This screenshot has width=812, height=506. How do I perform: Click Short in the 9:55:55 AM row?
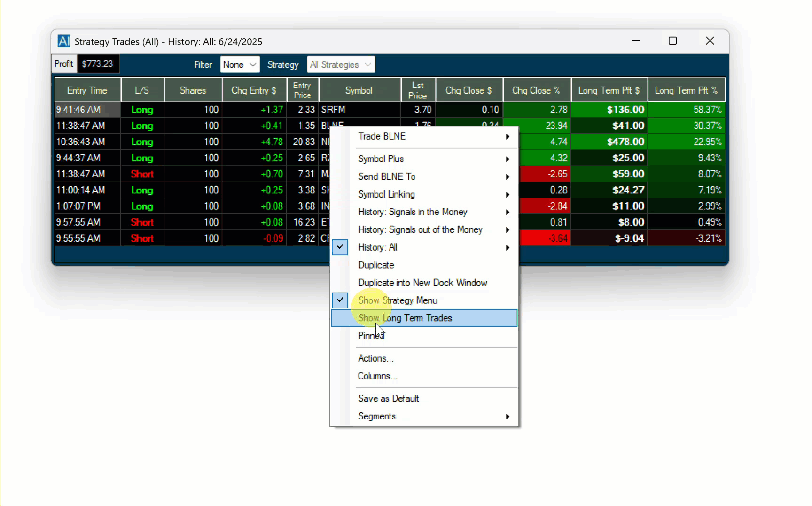(x=142, y=238)
